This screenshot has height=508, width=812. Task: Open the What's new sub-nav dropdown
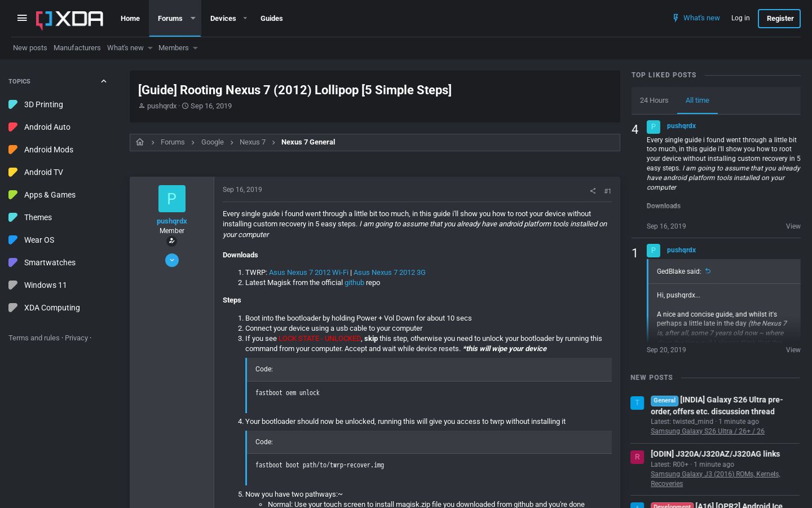(150, 48)
